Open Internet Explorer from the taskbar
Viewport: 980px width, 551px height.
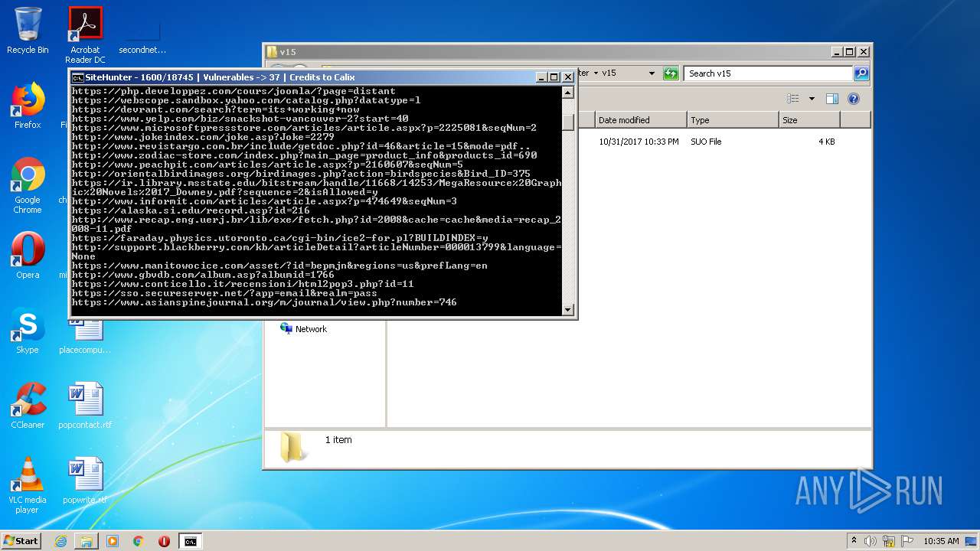[x=60, y=541]
